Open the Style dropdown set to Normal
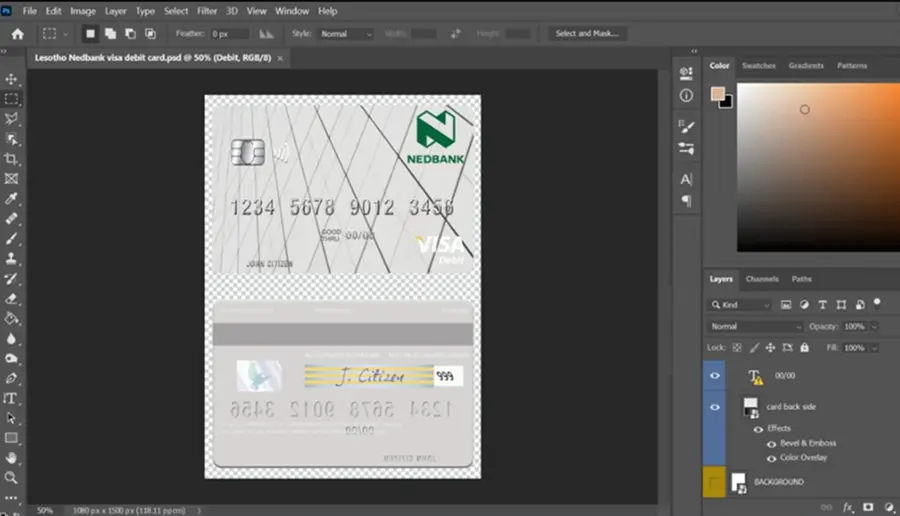The image size is (900, 516). coord(346,34)
